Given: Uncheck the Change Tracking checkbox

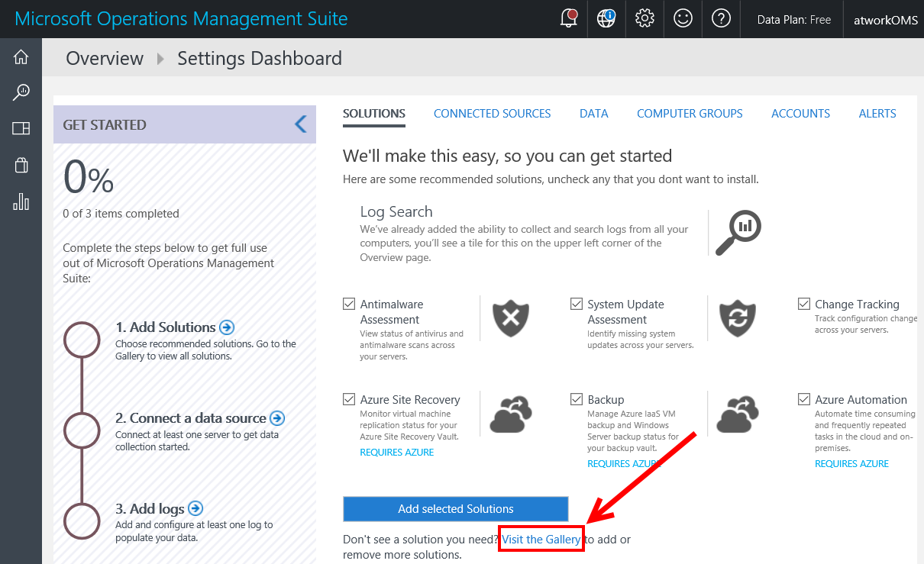Looking at the screenshot, I should [804, 304].
